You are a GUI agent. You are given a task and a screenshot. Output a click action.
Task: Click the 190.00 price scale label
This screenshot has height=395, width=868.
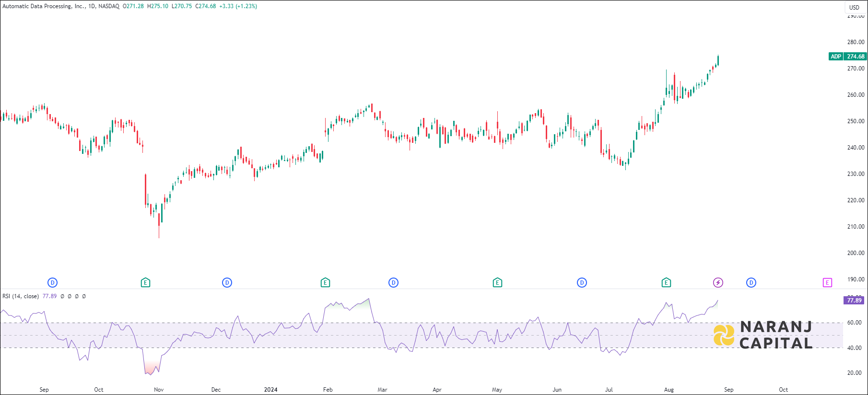pos(856,279)
